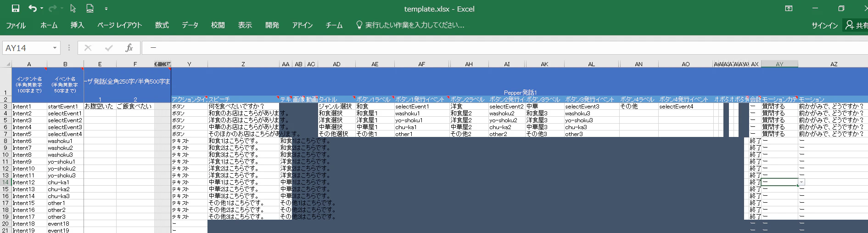
Task: Click the ジャンル選択 cell
Action: tap(336, 107)
